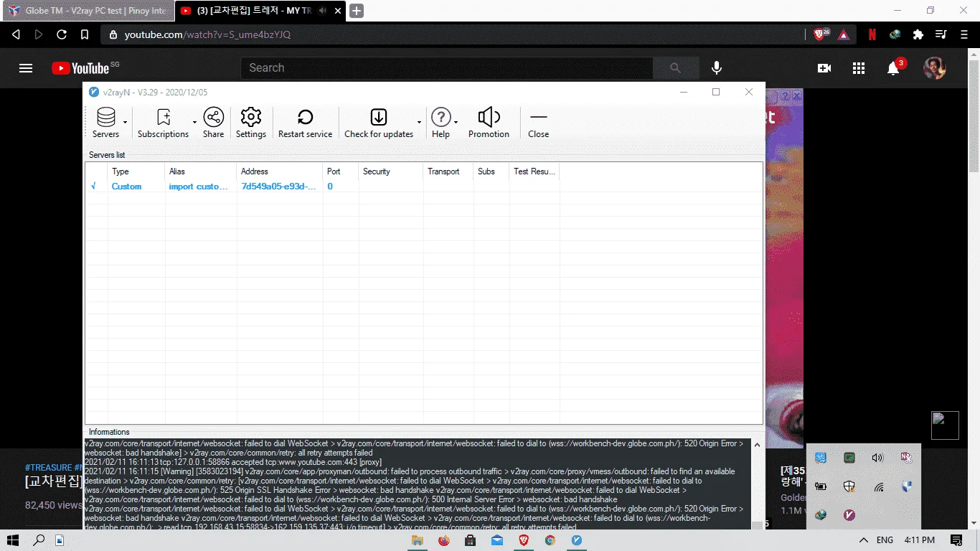The width and height of the screenshot is (980, 551).
Task: Click the Share toolbar icon
Action: click(x=213, y=123)
